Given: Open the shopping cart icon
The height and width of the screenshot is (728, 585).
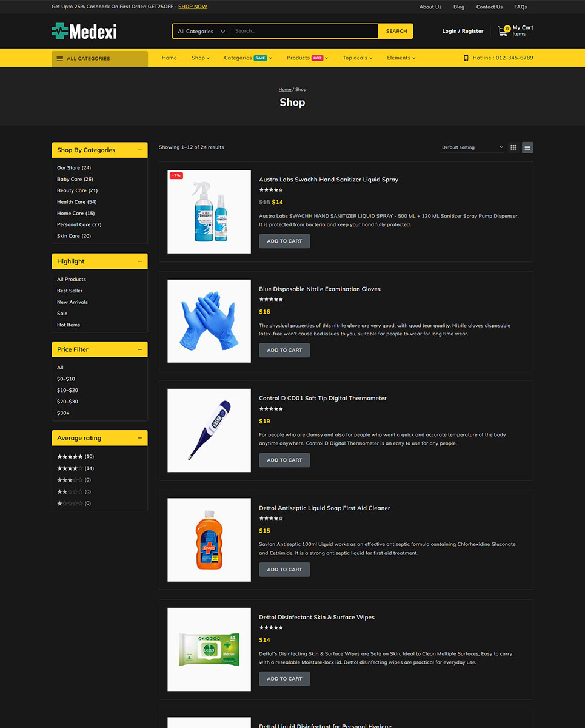Looking at the screenshot, I should click(x=503, y=30).
